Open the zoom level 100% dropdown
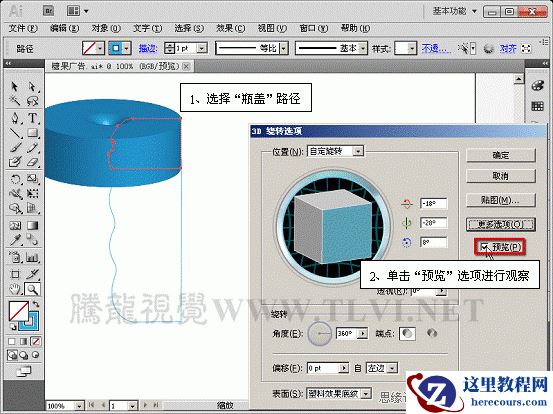 [x=80, y=406]
